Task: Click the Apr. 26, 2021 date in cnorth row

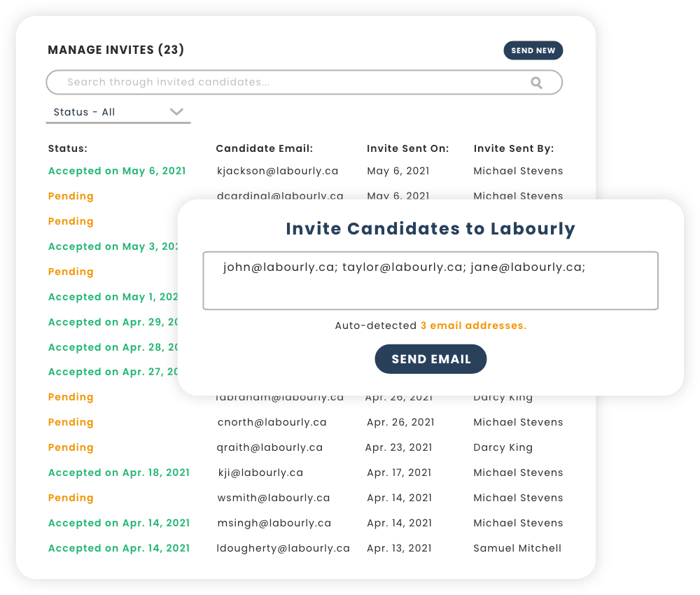Action: (x=400, y=422)
